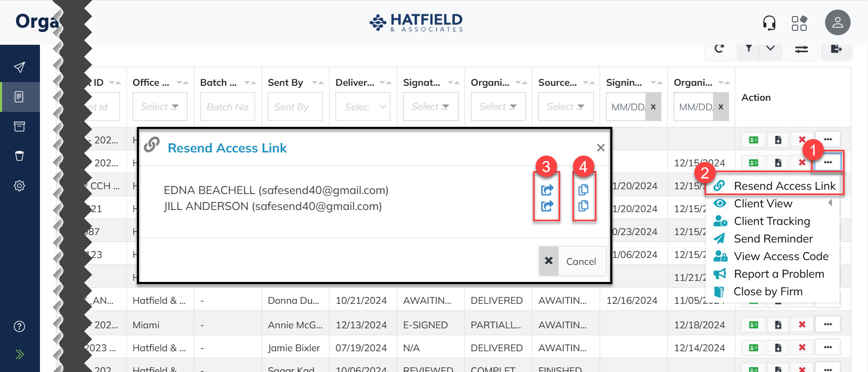
Task: Open the support headset icon
Action: click(769, 23)
